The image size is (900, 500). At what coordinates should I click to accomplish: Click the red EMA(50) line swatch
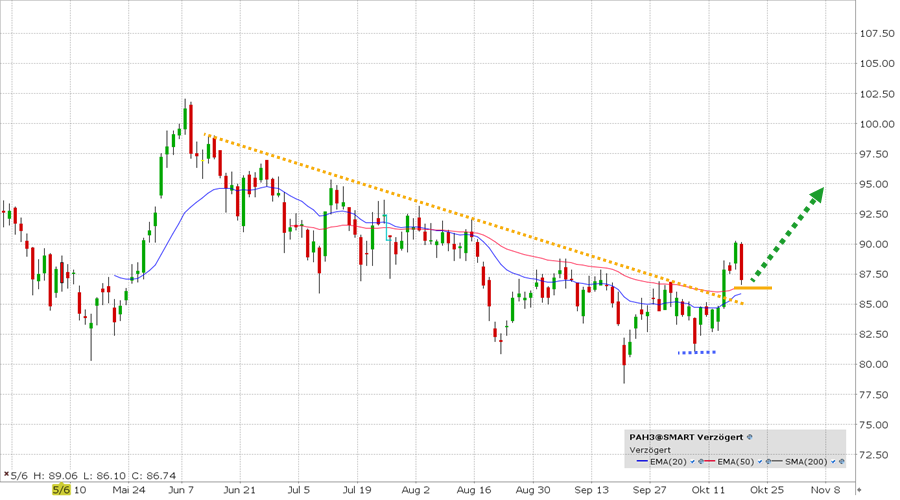click(x=709, y=461)
